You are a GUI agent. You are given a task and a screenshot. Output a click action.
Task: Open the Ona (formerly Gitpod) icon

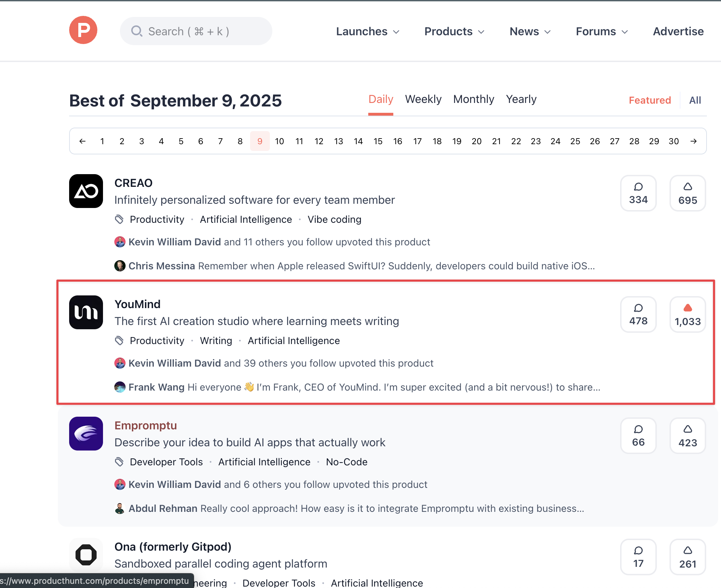[x=86, y=555]
